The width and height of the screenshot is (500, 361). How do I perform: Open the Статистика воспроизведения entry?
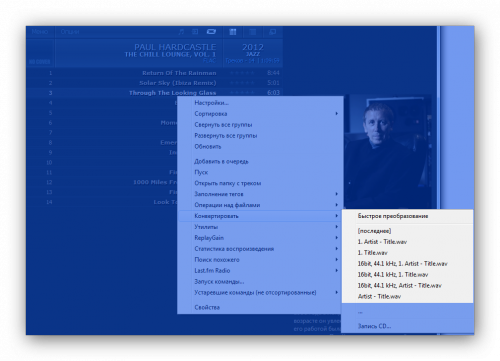[x=260, y=249]
